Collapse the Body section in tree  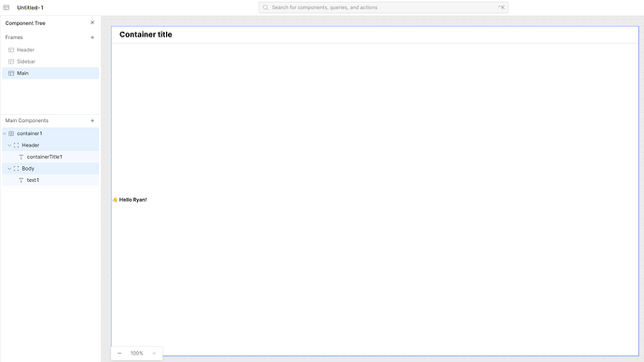point(9,168)
